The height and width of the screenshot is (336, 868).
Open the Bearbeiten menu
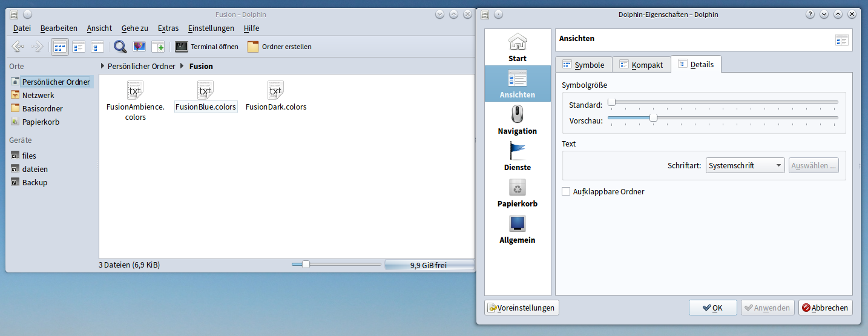[x=59, y=28]
